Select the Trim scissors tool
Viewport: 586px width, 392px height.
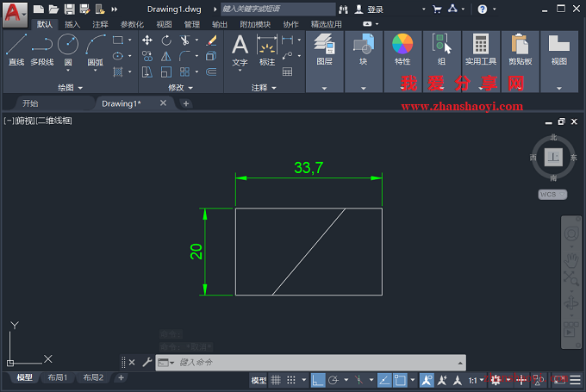point(184,40)
